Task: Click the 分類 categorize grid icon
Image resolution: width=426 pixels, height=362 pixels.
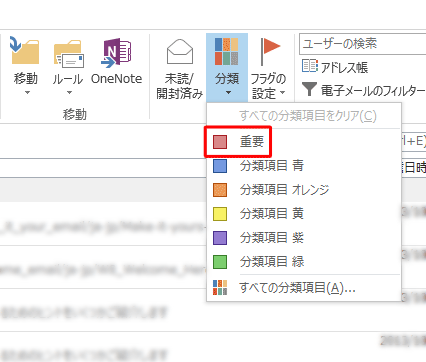Action: (x=227, y=51)
